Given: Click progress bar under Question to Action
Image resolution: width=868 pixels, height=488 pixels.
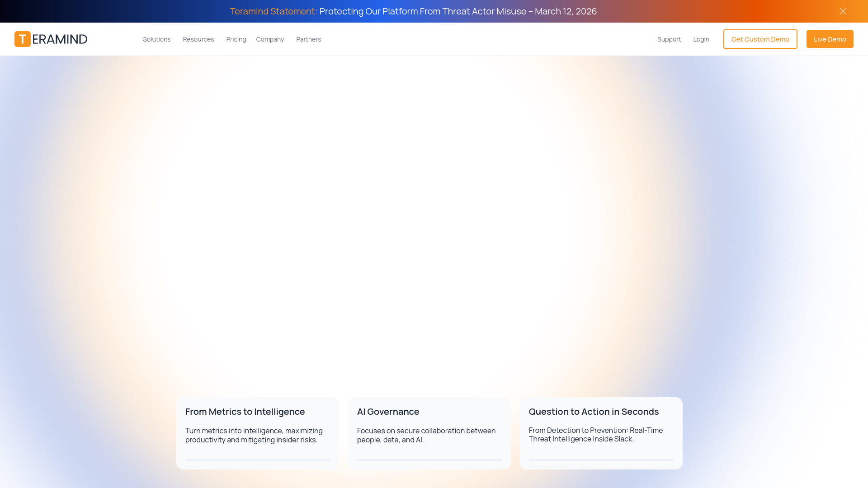Looking at the screenshot, I should click(x=601, y=460).
